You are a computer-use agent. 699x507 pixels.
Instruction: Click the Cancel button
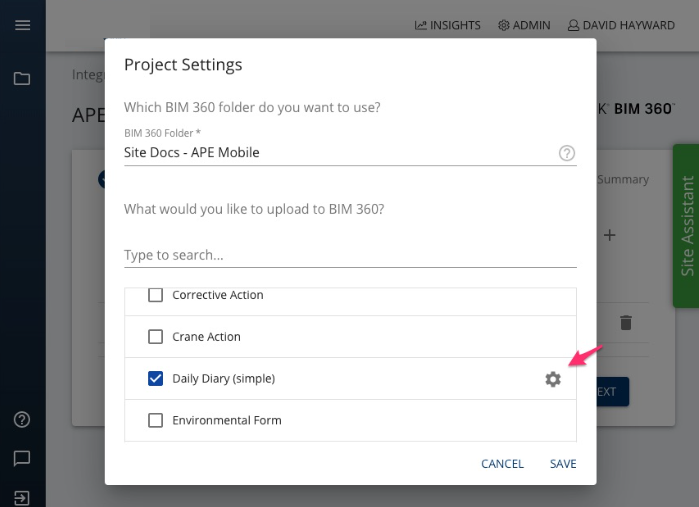pos(502,464)
